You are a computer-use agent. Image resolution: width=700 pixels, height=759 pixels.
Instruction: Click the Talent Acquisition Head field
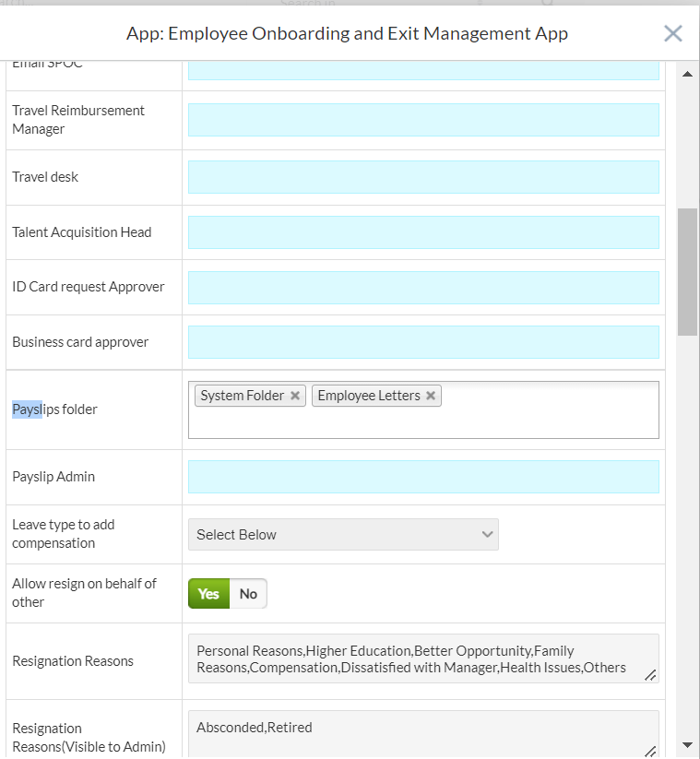pyautogui.click(x=423, y=232)
